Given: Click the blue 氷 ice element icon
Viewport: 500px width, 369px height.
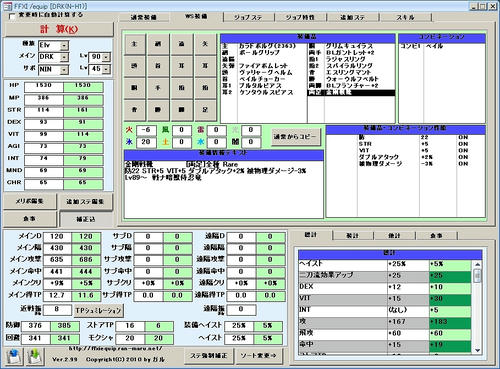Looking at the screenshot, I should click(129, 142).
